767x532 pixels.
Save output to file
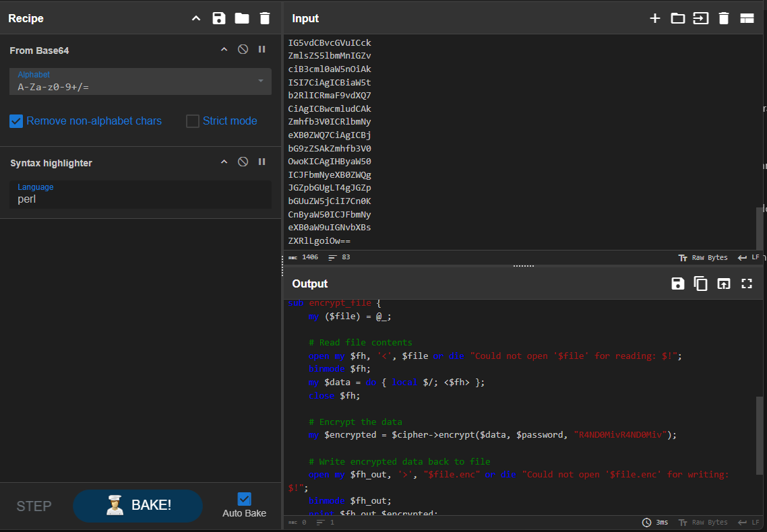[678, 284]
